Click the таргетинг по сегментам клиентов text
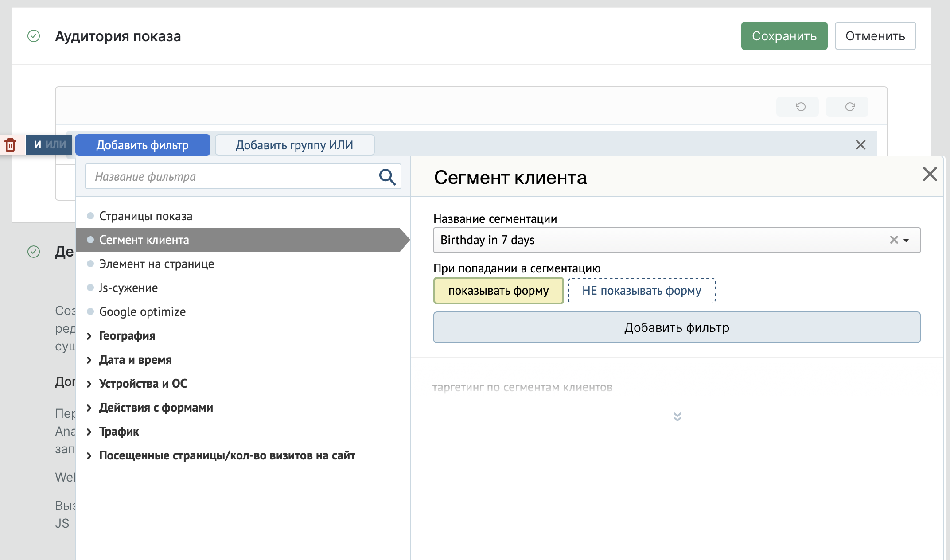The height and width of the screenshot is (560, 950). [x=522, y=388]
